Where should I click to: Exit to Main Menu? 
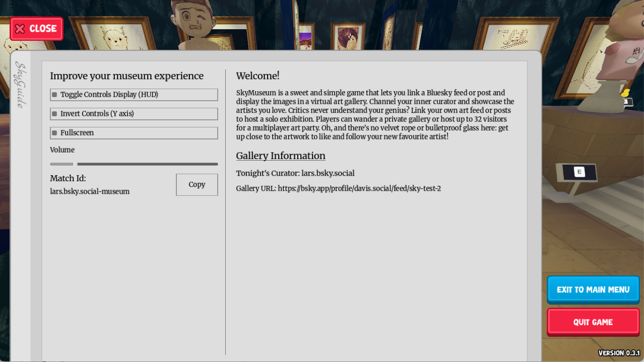pos(593,289)
